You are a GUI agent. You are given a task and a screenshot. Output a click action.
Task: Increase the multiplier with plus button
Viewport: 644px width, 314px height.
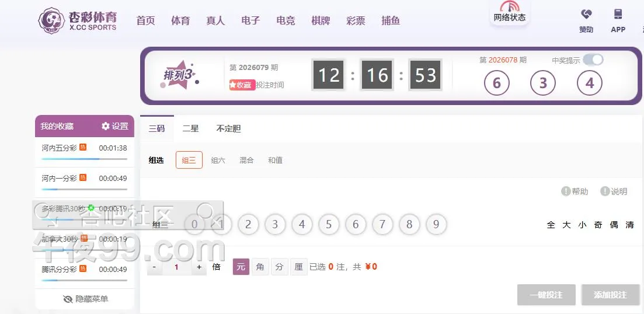pyautogui.click(x=199, y=267)
